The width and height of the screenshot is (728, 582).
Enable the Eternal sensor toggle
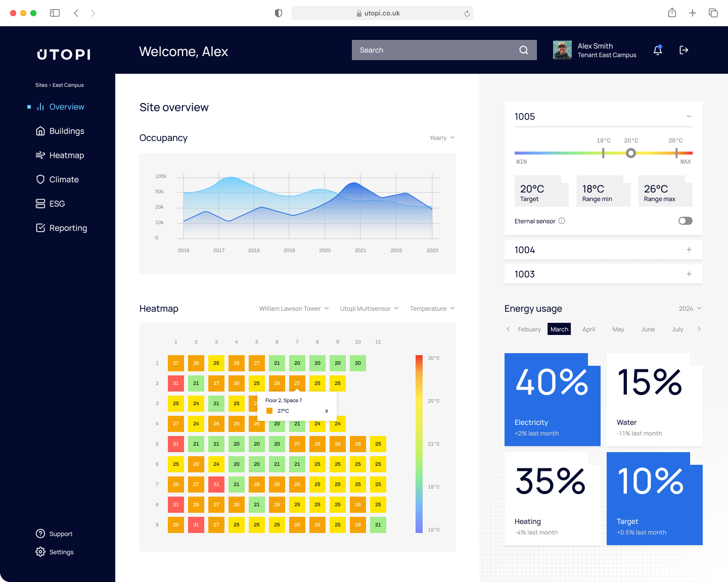[685, 221]
